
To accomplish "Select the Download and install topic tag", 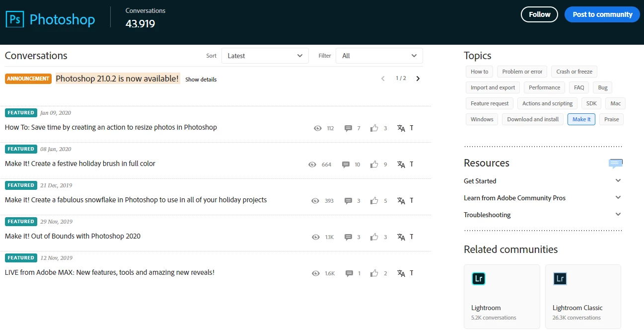I will (533, 119).
